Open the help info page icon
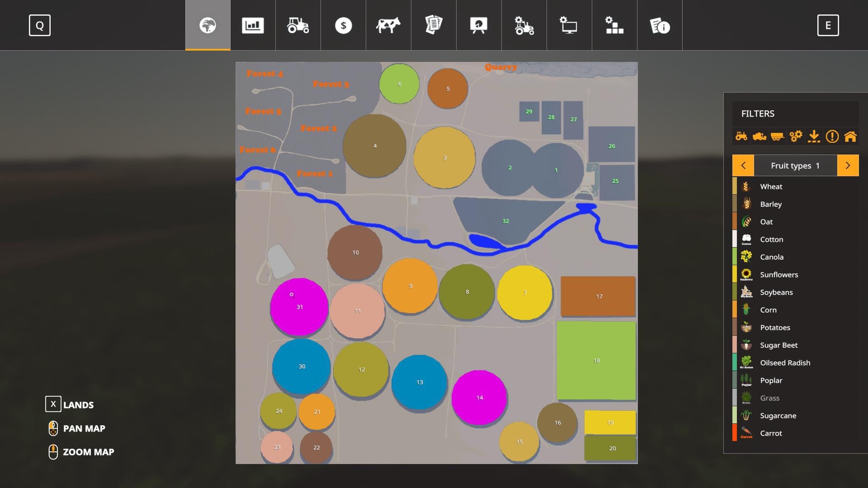This screenshot has height=488, width=868. click(660, 26)
